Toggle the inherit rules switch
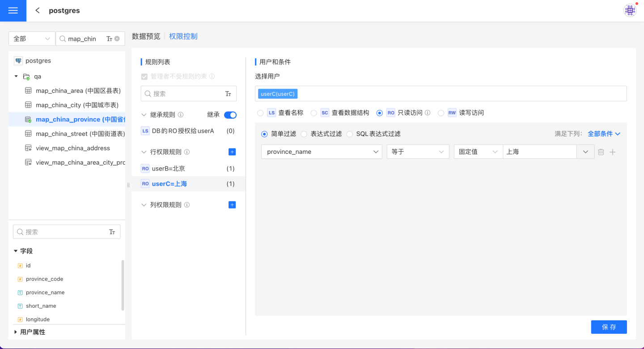The height and width of the screenshot is (349, 644). coord(230,115)
